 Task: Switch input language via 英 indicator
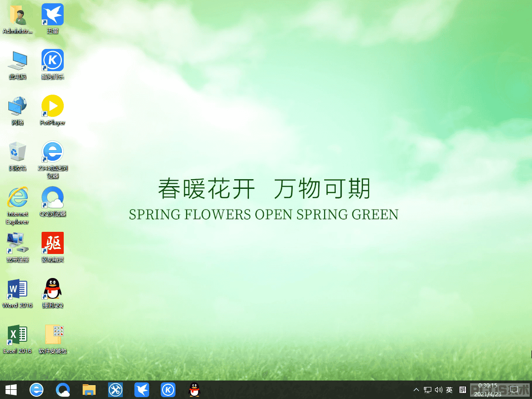449,390
